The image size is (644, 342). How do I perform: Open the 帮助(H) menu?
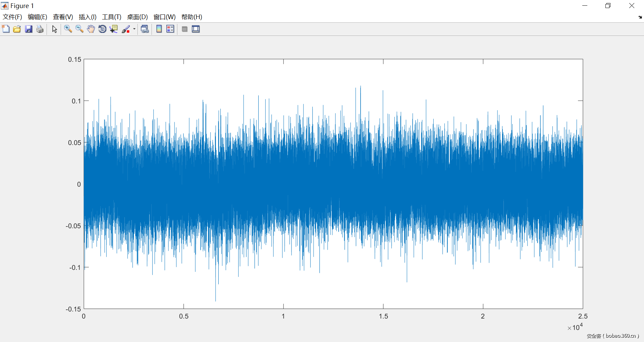coord(192,17)
